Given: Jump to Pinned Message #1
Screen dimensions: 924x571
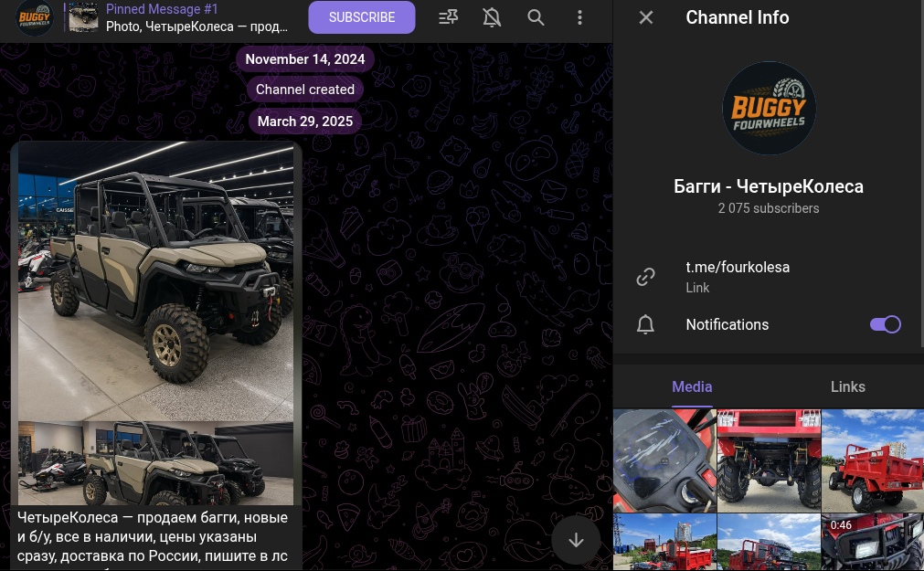Looking at the screenshot, I should click(x=196, y=17).
